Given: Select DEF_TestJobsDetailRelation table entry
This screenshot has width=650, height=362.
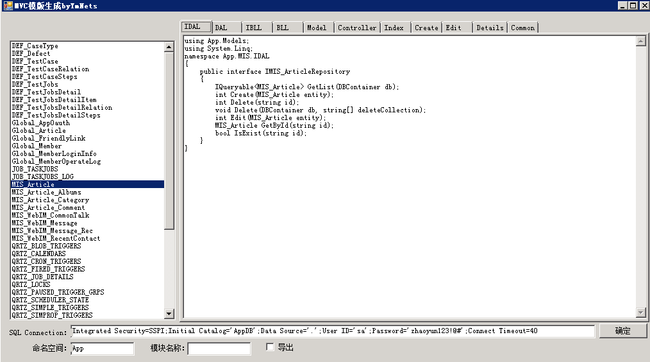Looking at the screenshot, I should tap(87, 107).
